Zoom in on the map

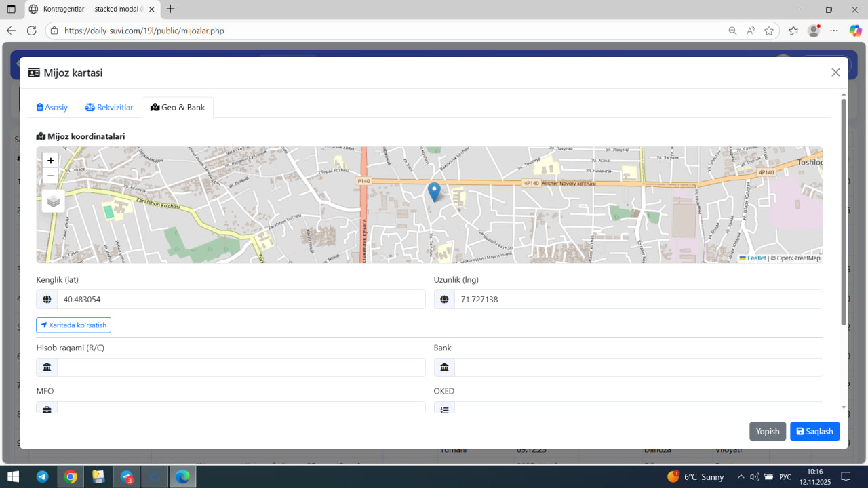(x=50, y=161)
